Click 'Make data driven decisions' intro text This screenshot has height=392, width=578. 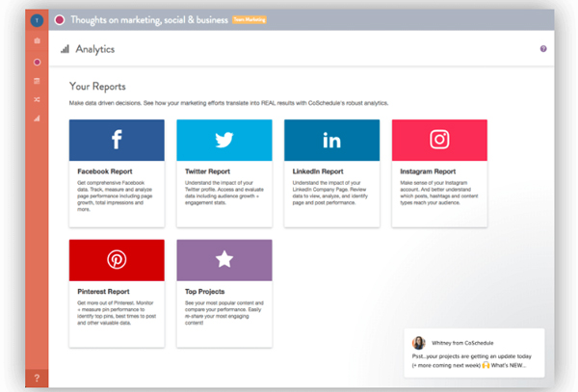pos(228,103)
